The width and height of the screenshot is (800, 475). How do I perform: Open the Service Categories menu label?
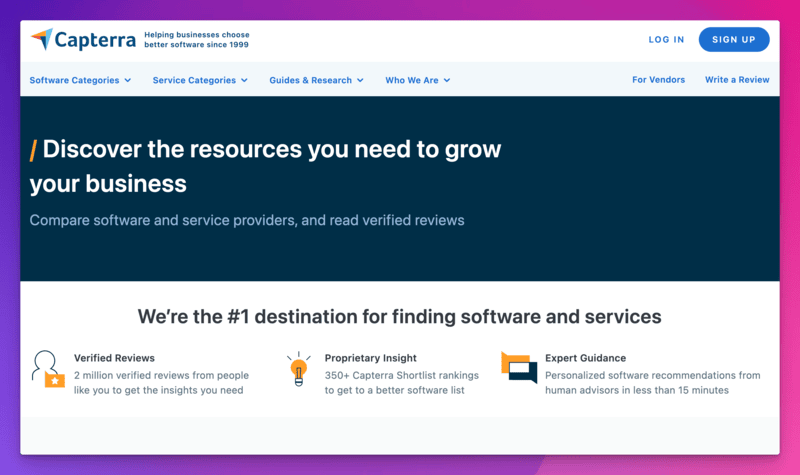pyautogui.click(x=194, y=80)
